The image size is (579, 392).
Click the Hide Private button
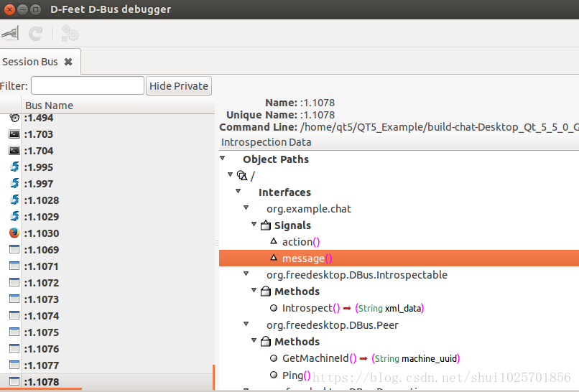179,85
